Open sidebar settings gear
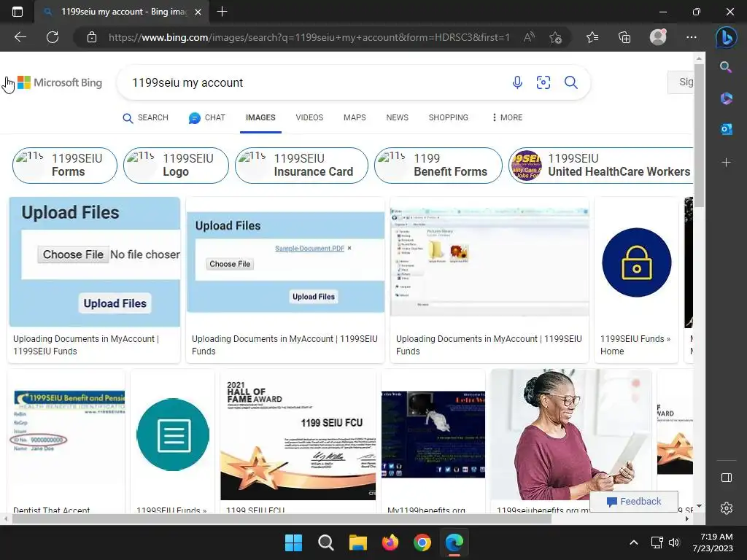 pyautogui.click(x=727, y=508)
